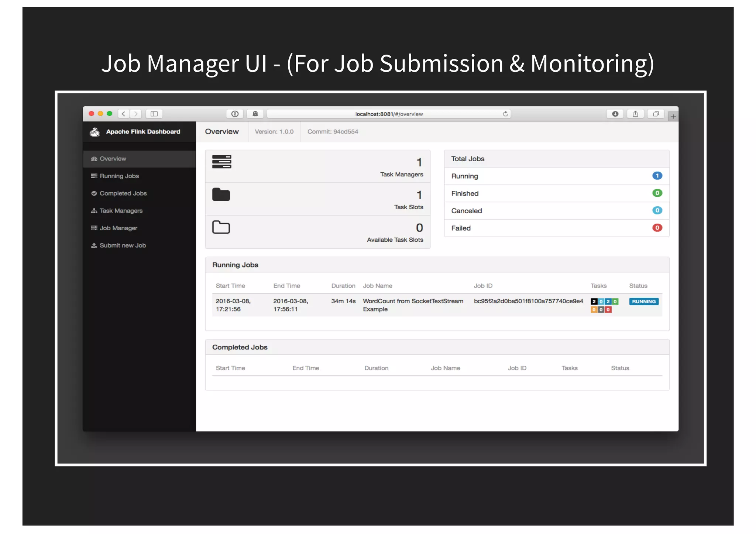Open a new tab with the plus button
The width and height of the screenshot is (756, 534).
pyautogui.click(x=673, y=117)
